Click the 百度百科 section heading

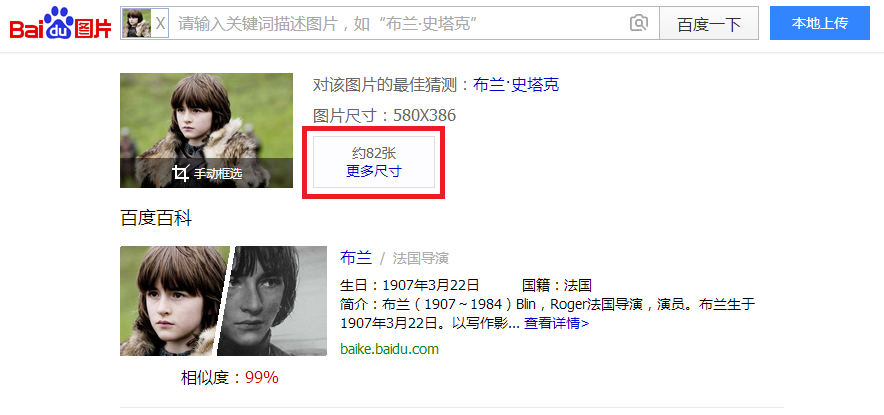[x=156, y=218]
